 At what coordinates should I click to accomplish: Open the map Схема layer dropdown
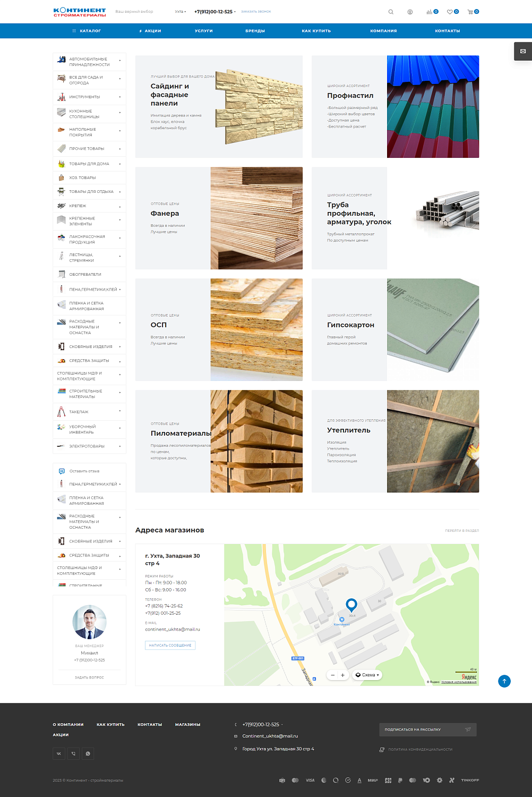[367, 675]
